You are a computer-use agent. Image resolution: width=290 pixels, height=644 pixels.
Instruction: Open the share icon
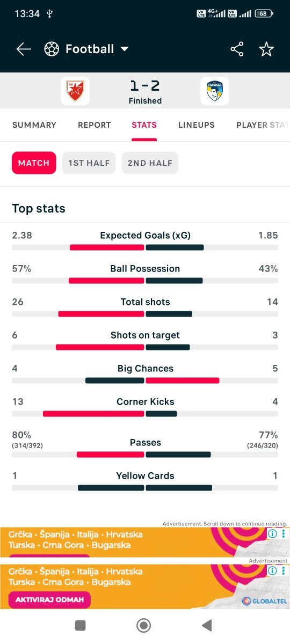tap(237, 49)
